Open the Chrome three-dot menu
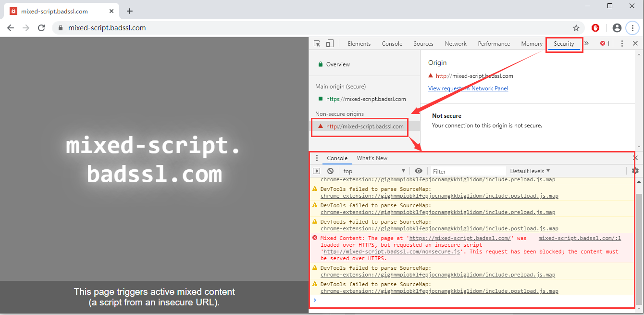Screen dimensions: 644x315 632,28
